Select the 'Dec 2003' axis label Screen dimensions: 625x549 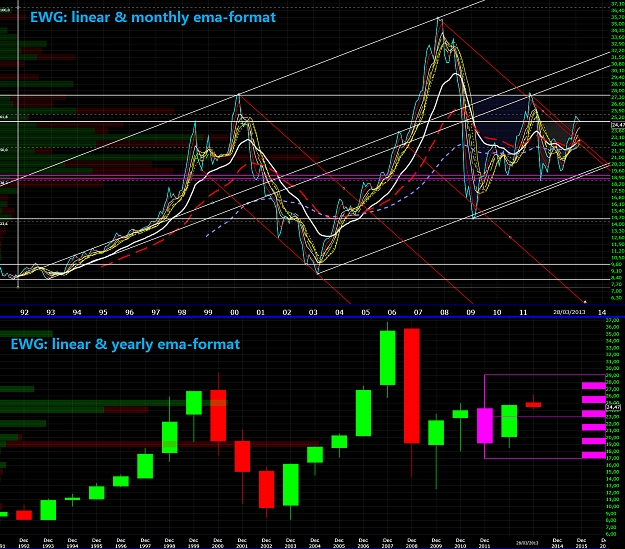coord(290,543)
